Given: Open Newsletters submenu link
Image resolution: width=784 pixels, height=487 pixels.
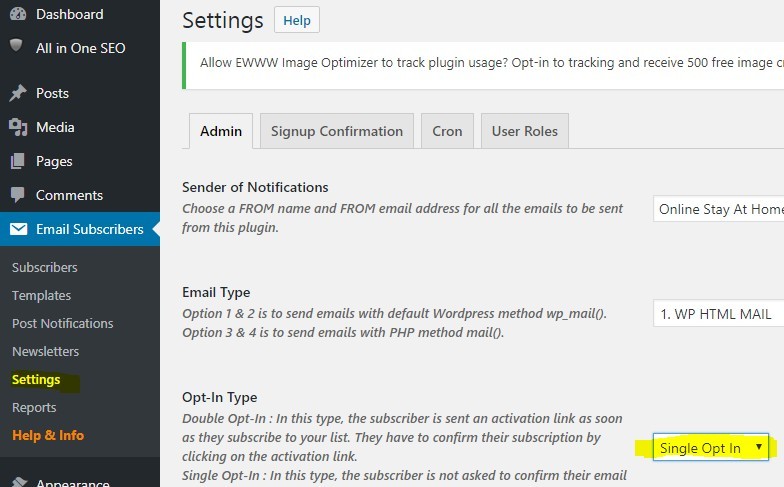Looking at the screenshot, I should click(46, 352).
